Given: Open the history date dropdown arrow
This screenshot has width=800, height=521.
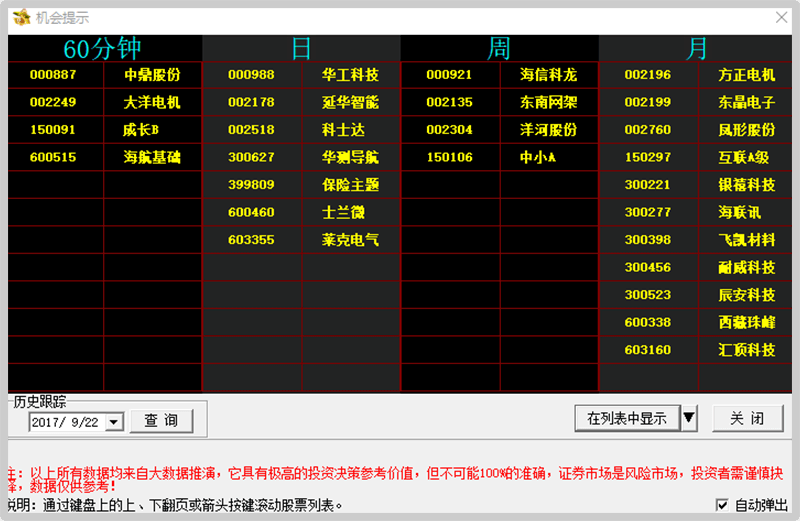Looking at the screenshot, I should (114, 422).
